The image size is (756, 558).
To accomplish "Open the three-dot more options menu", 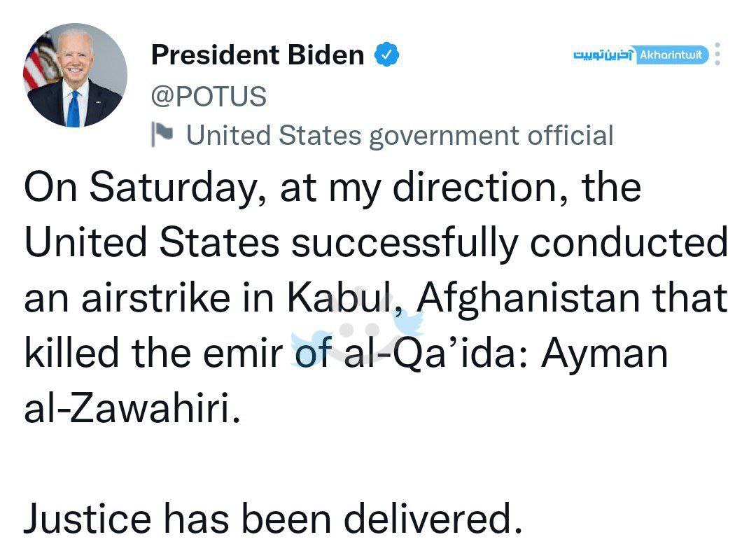I will [x=717, y=53].
